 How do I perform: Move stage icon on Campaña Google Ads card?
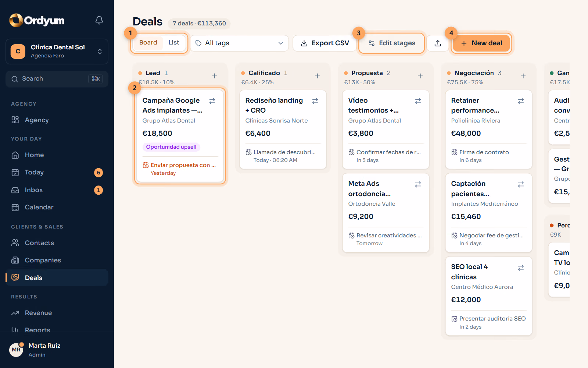tap(212, 101)
